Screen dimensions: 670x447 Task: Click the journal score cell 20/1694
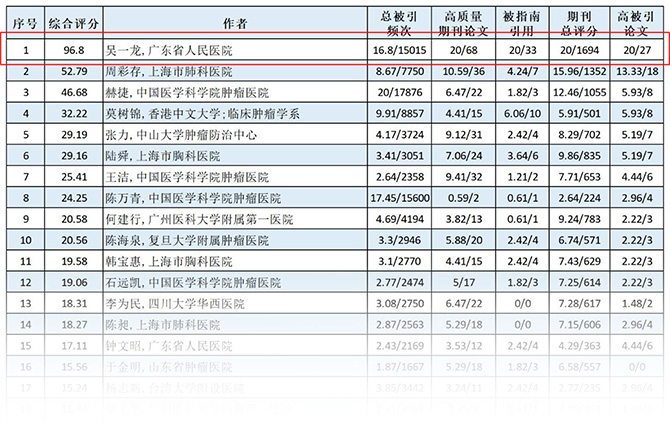point(585,48)
